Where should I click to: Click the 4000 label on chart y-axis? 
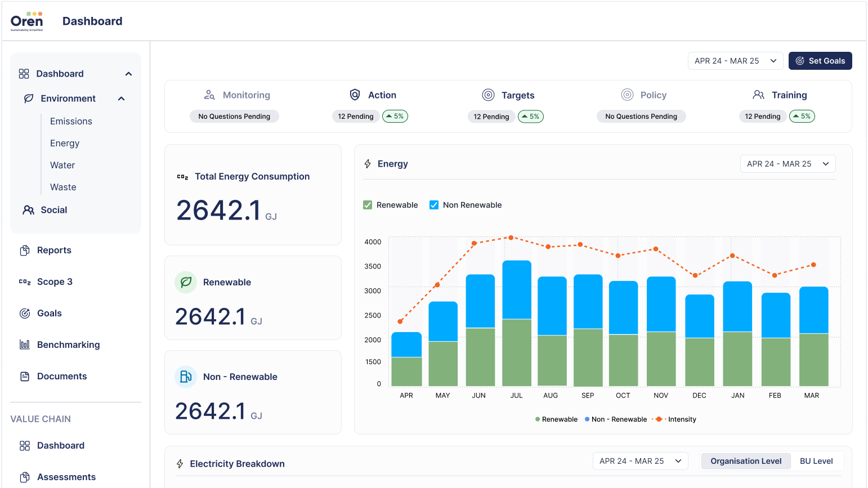pos(373,242)
